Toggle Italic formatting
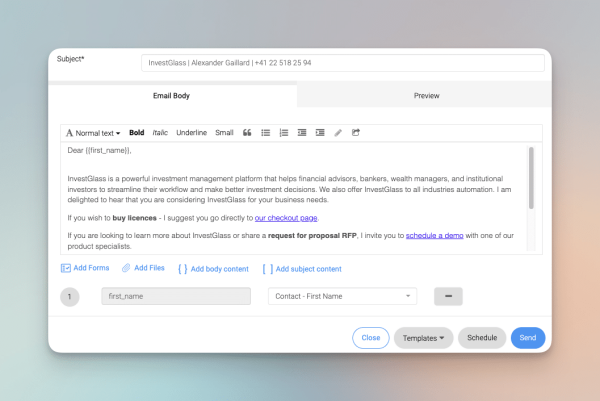The width and height of the screenshot is (600, 401). (160, 133)
